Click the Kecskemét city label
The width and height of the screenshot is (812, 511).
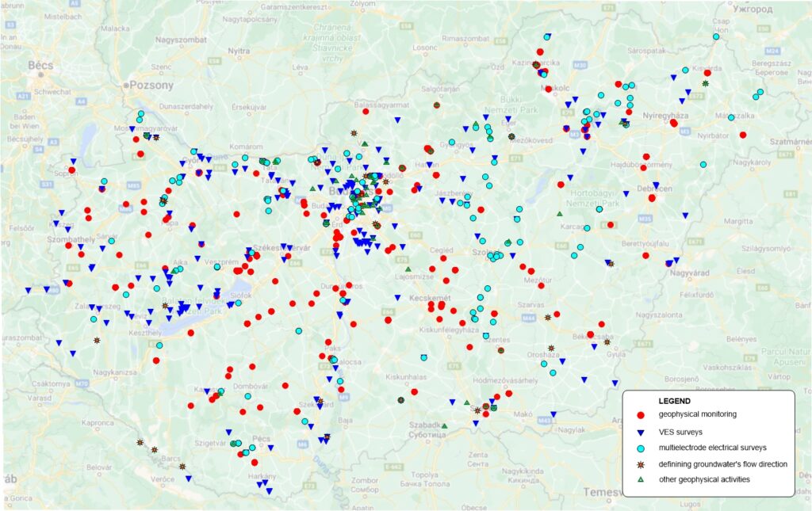pyautogui.click(x=430, y=299)
